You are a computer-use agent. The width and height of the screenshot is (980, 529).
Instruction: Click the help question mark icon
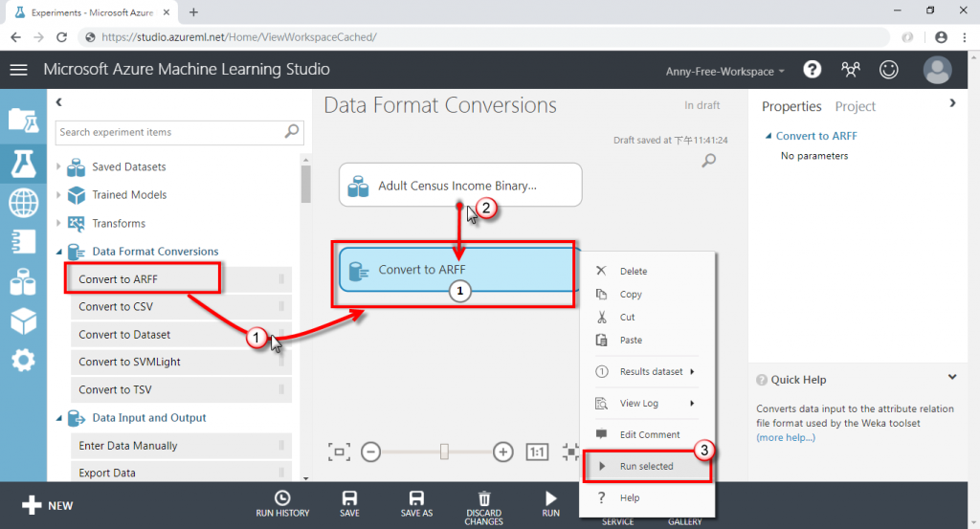click(812, 69)
